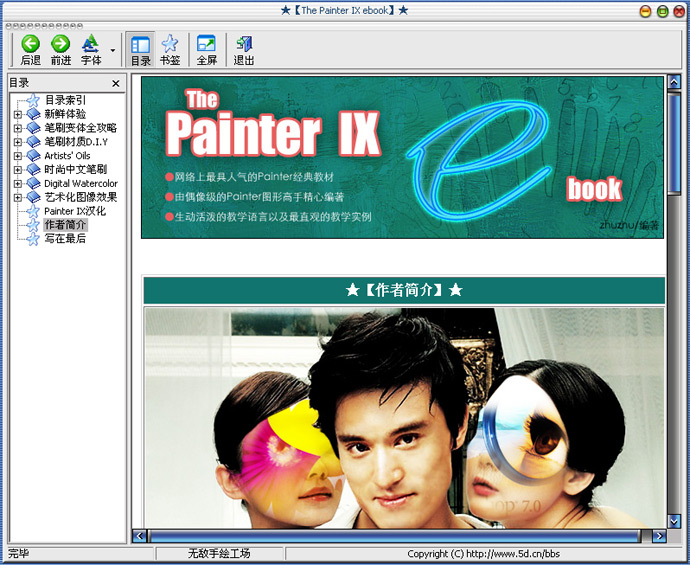690x565 pixels.
Task: Click the Digital Watercolor book icon
Action: point(33,183)
